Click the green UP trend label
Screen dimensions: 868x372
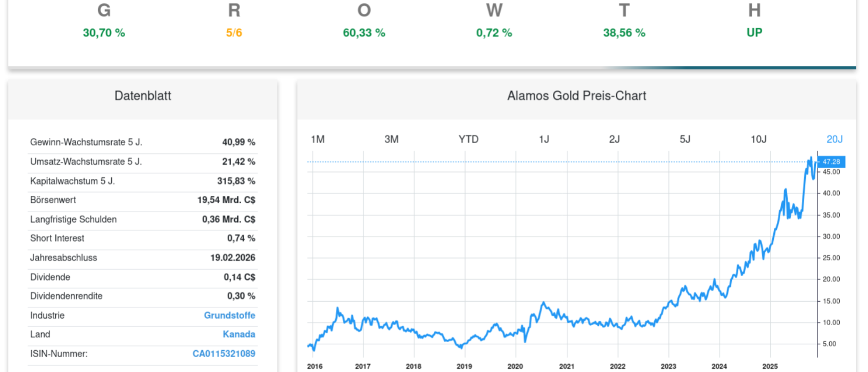tap(754, 32)
